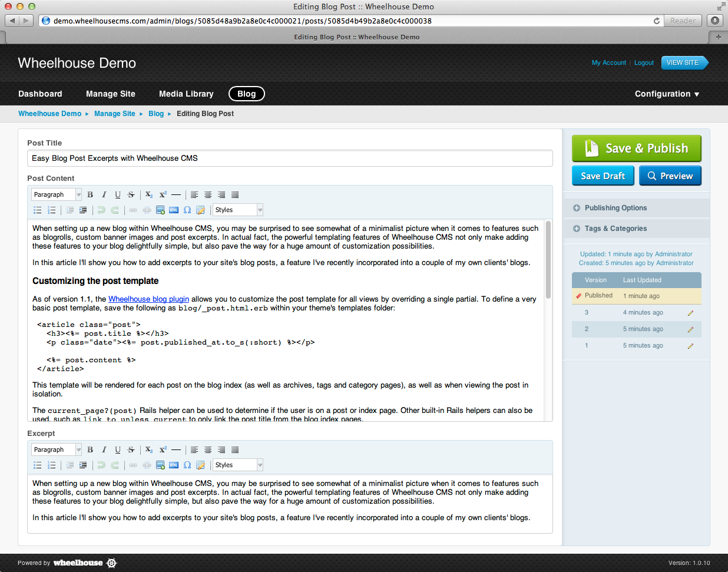Viewport: 728px width, 572px height.
Task: Open the Media Library tab
Action: coord(186,94)
